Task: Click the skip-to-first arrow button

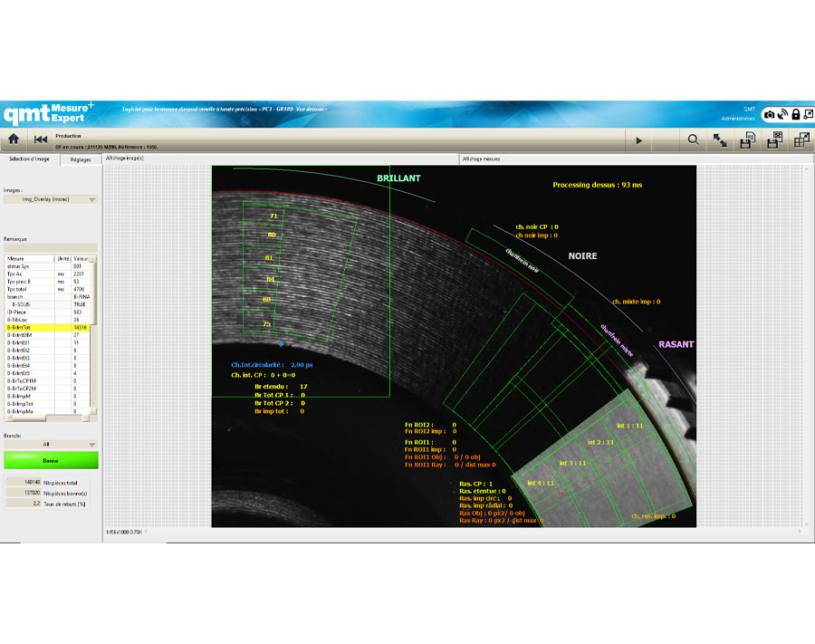Action: (41, 139)
